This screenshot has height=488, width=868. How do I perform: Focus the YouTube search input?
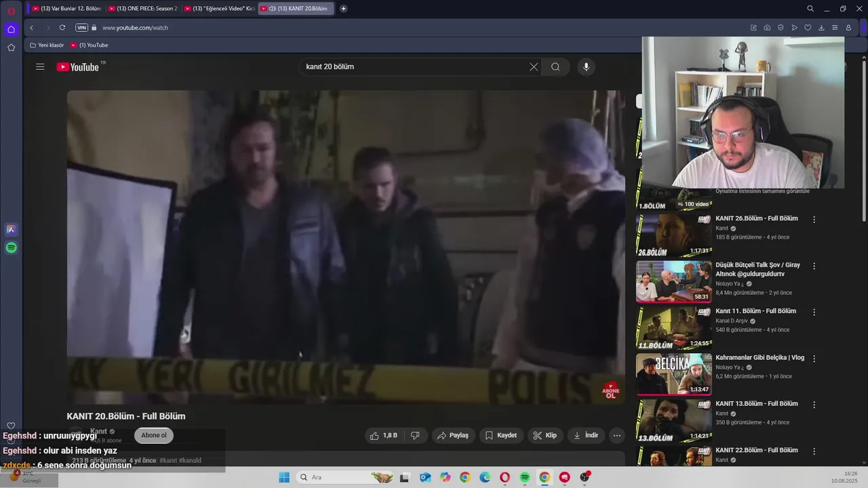click(x=414, y=66)
